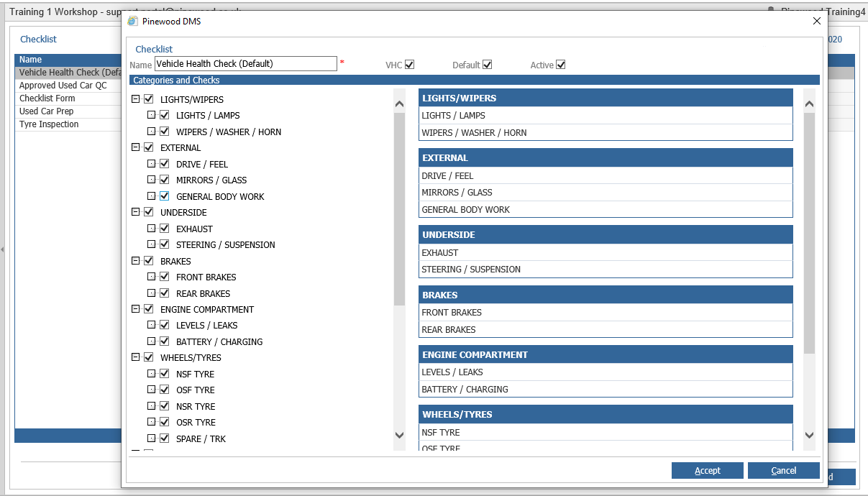
Task: Select Checklist Form in background list
Action: (47, 98)
